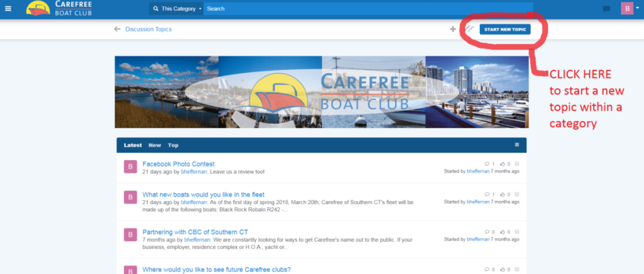The image size is (644, 274).
Task: Switch to the New tab
Action: pos(155,146)
